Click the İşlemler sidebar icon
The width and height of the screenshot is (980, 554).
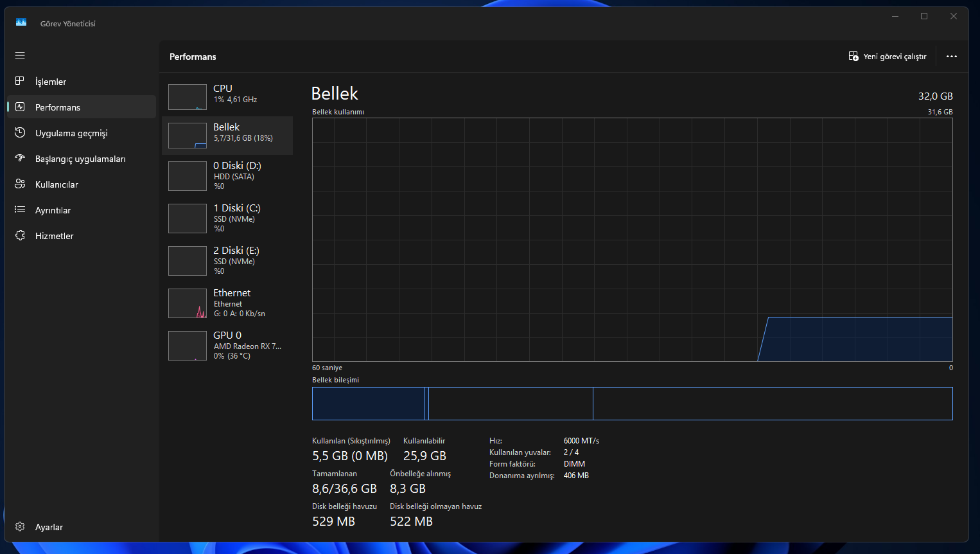tap(20, 81)
